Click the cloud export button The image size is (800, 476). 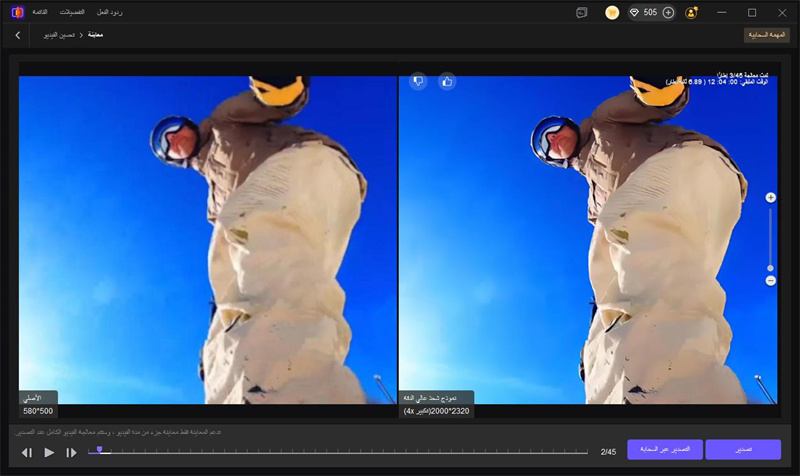point(665,450)
